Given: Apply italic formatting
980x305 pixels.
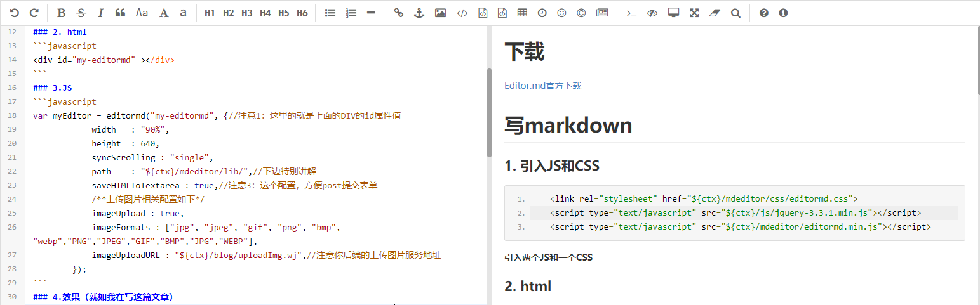Looking at the screenshot, I should [x=101, y=13].
